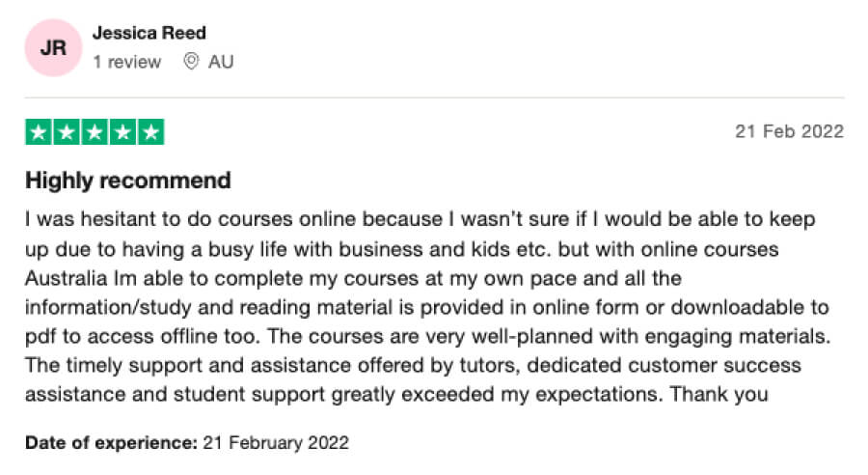Select the AU country label
The image size is (868, 475).
(x=221, y=62)
